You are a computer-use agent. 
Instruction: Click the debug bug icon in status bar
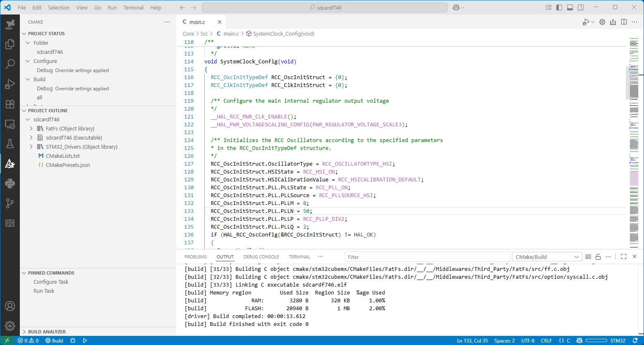(73, 340)
